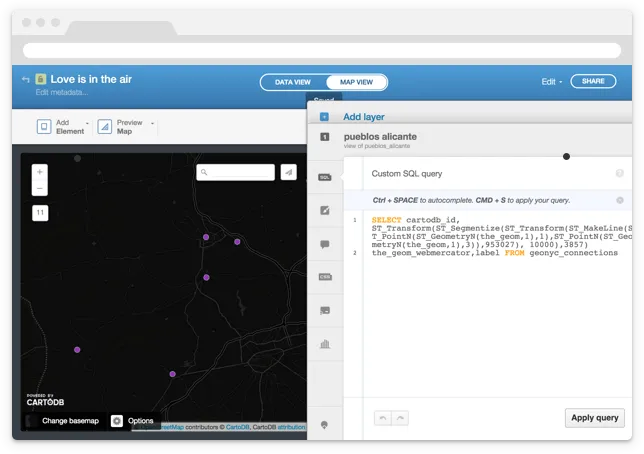644x454 pixels.
Task: Open the CSS style editor icon
Action: coord(325,277)
